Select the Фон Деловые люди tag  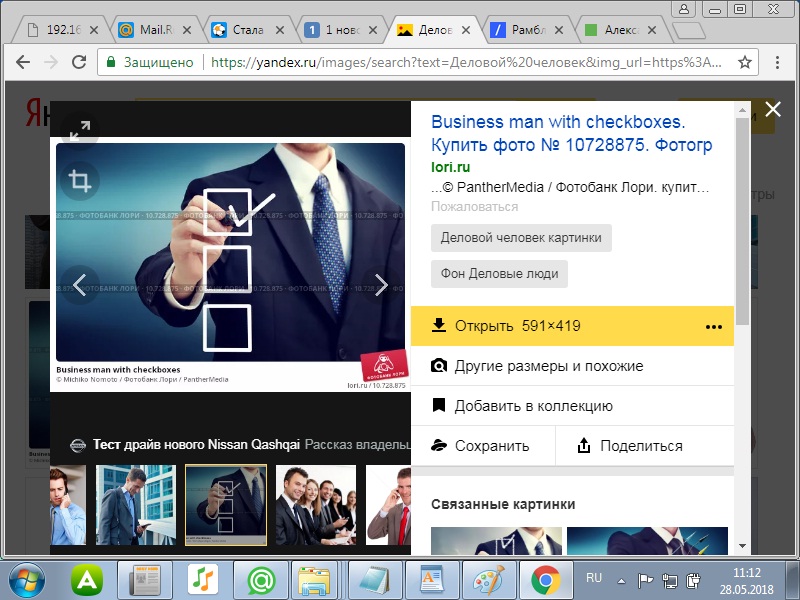(x=499, y=273)
